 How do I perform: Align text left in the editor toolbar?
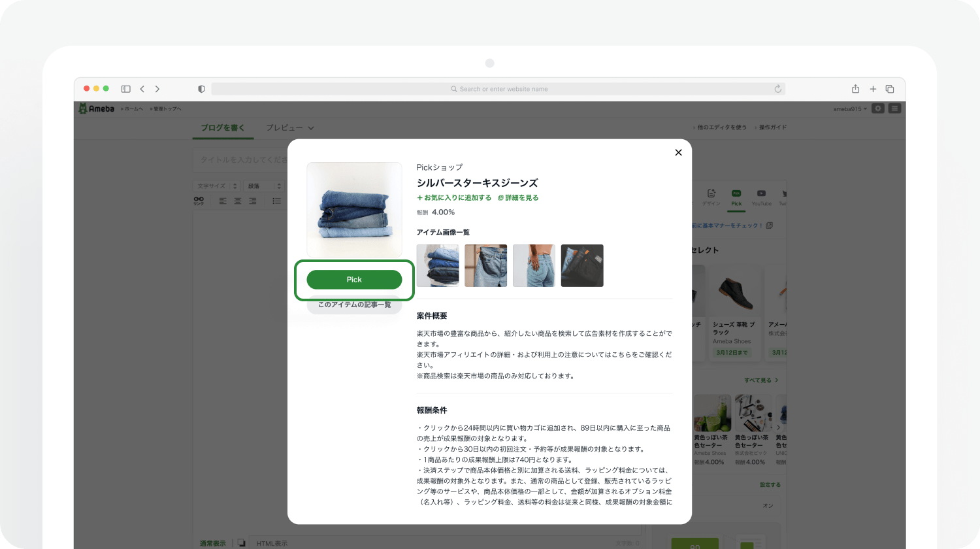(223, 201)
